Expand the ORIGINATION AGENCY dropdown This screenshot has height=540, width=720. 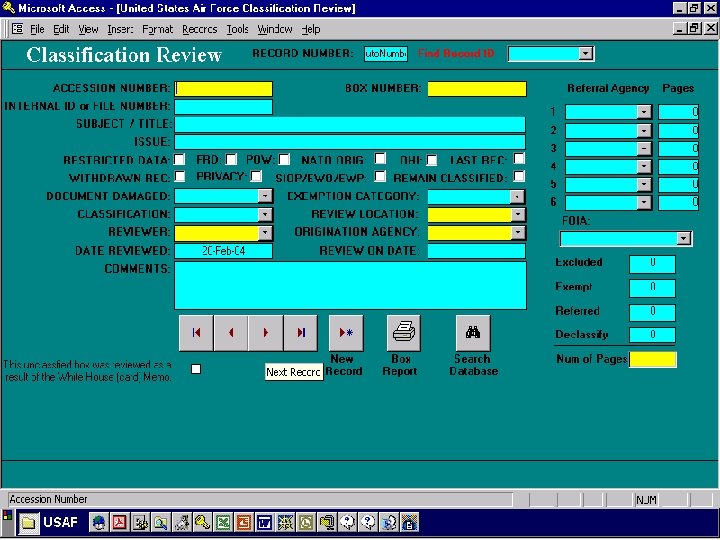click(x=518, y=233)
